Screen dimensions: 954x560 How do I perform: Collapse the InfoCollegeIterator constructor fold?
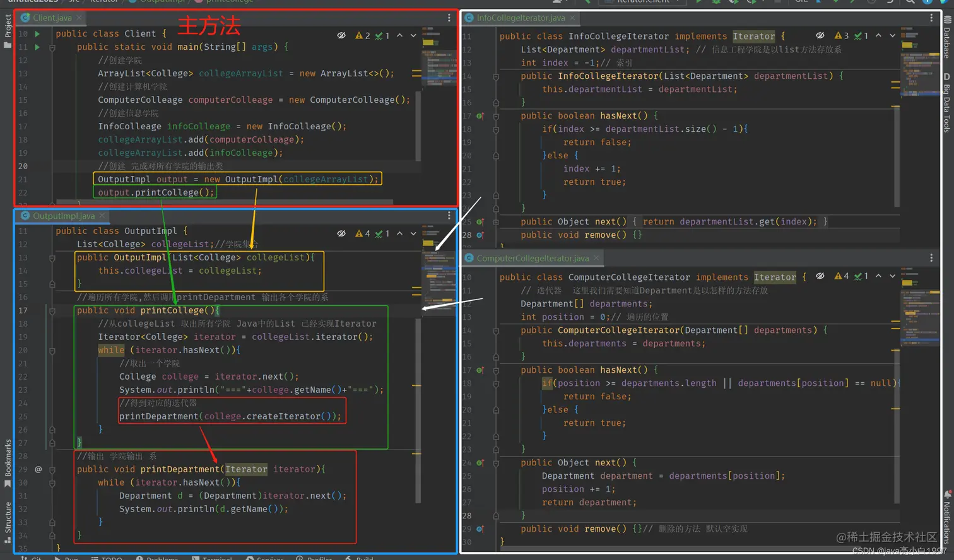[496, 76]
